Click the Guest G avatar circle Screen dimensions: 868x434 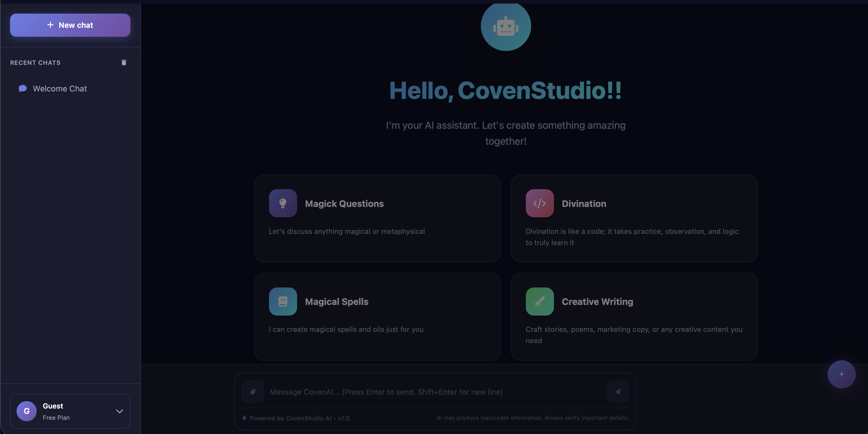[x=27, y=411]
